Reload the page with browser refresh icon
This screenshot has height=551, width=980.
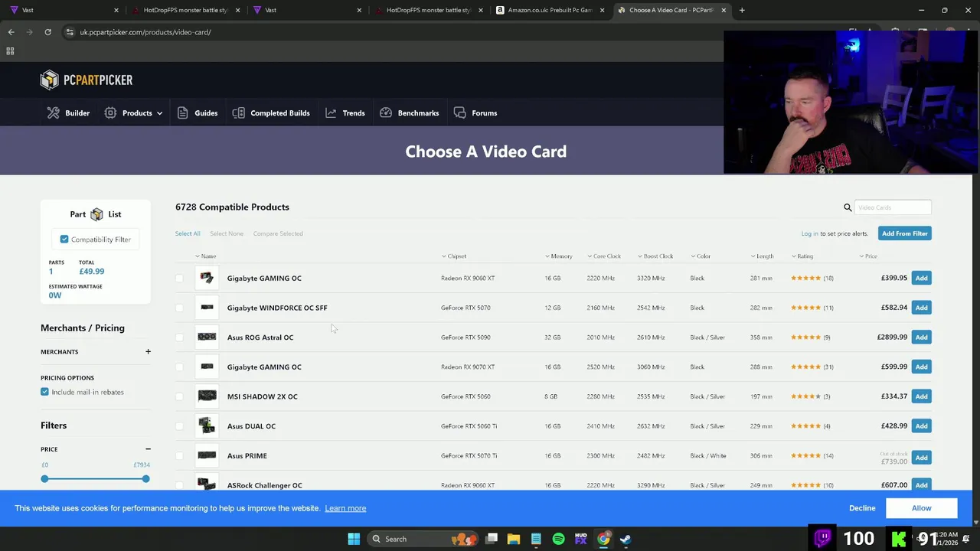pyautogui.click(x=47, y=32)
